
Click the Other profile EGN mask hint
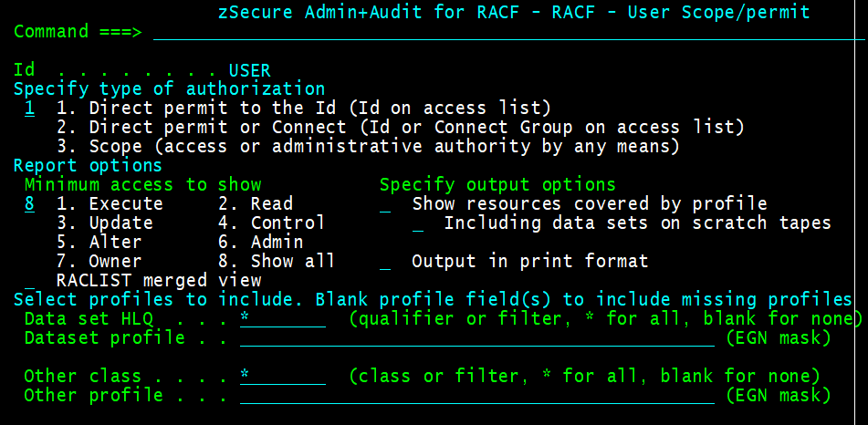pyautogui.click(x=779, y=396)
